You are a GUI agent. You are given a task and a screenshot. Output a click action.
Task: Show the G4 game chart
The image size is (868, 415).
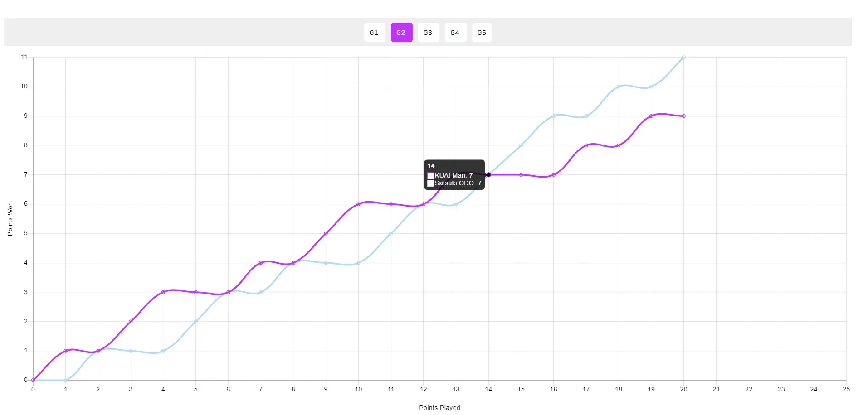(x=455, y=33)
